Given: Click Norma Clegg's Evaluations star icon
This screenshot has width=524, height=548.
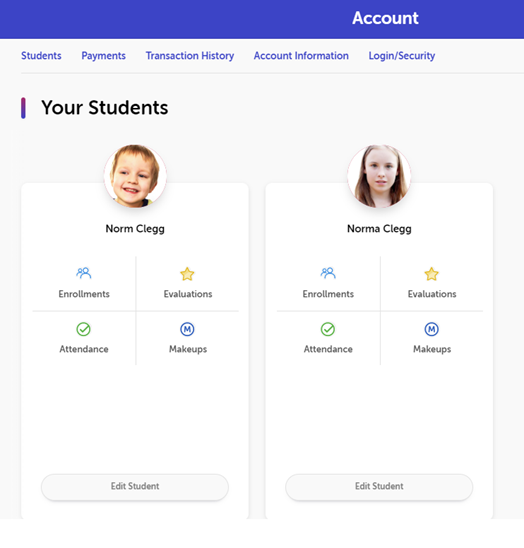Looking at the screenshot, I should [431, 274].
